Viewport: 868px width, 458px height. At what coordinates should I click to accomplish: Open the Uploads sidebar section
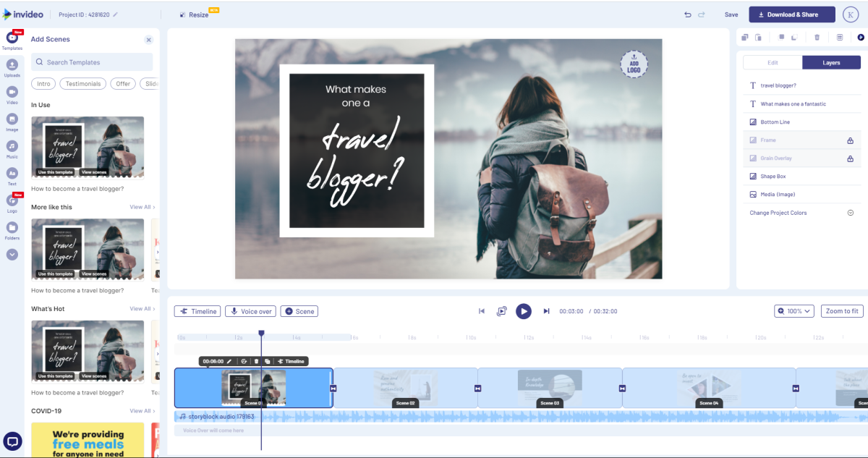point(12,68)
